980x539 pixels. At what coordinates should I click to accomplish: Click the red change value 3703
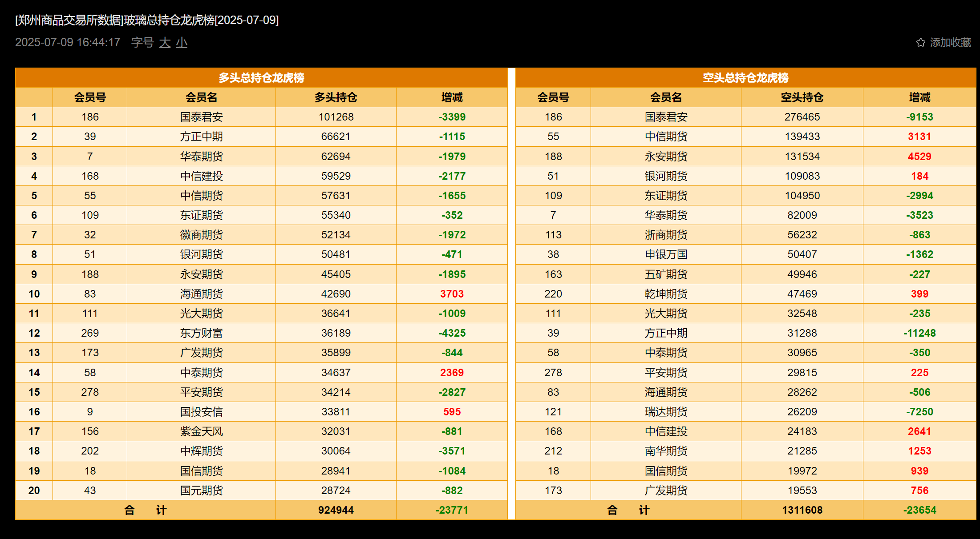coord(452,294)
